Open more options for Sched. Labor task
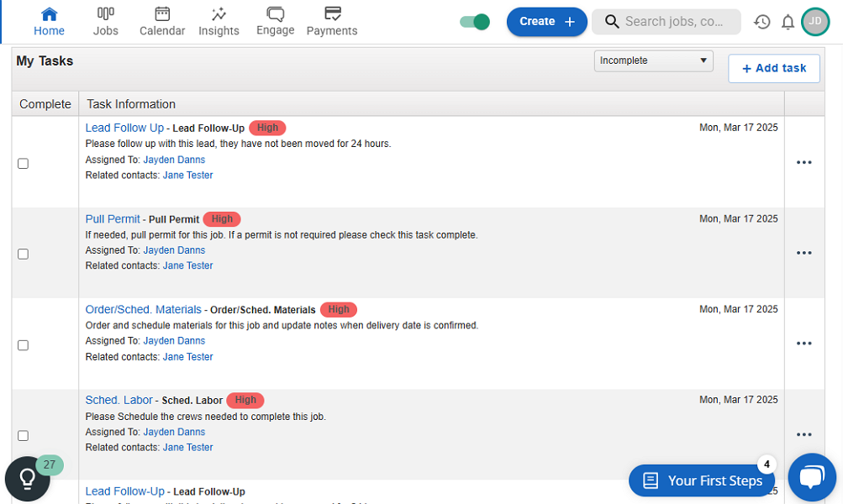The height and width of the screenshot is (504, 843). coord(803,434)
